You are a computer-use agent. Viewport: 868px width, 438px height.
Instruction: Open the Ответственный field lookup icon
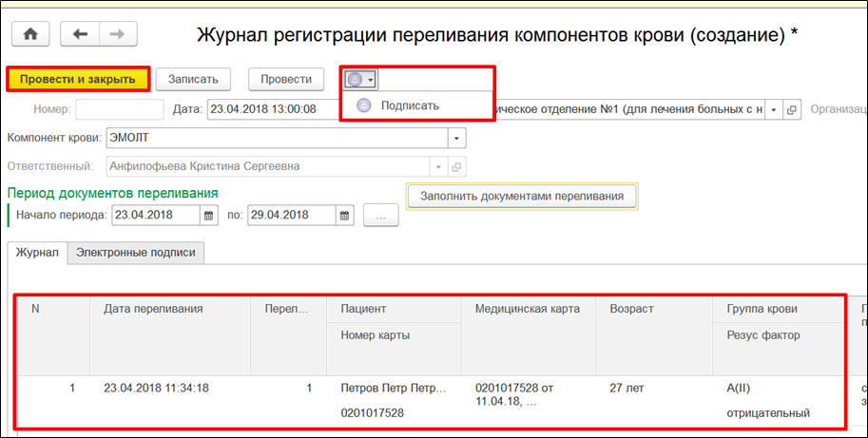(x=457, y=166)
